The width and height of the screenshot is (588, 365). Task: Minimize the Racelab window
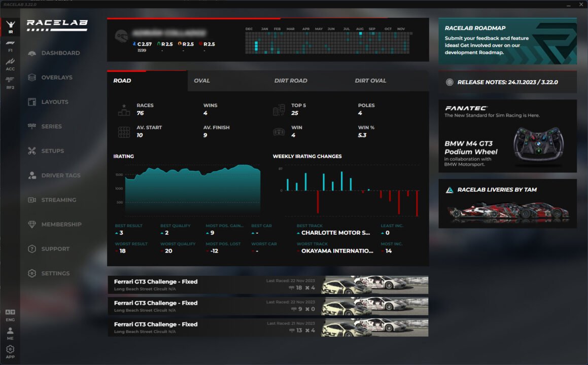point(569,5)
